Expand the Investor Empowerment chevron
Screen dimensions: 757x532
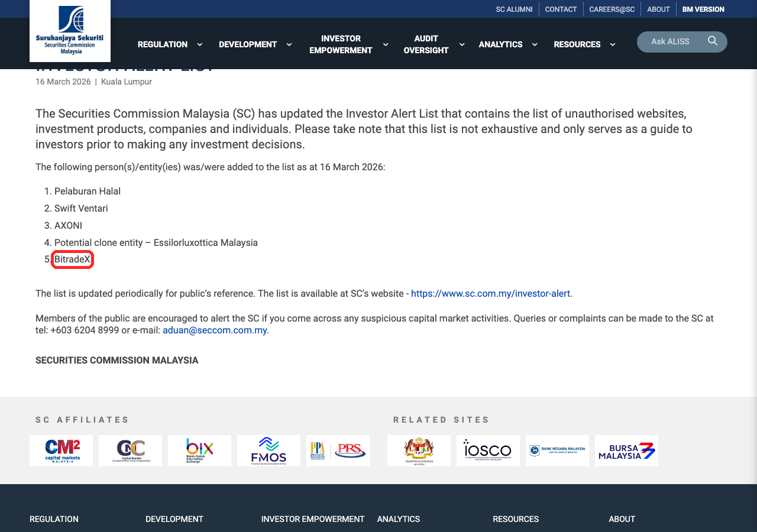coord(386,44)
